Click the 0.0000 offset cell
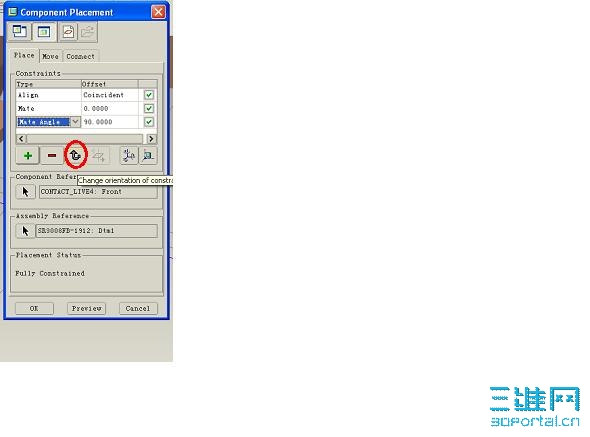 tap(110, 108)
